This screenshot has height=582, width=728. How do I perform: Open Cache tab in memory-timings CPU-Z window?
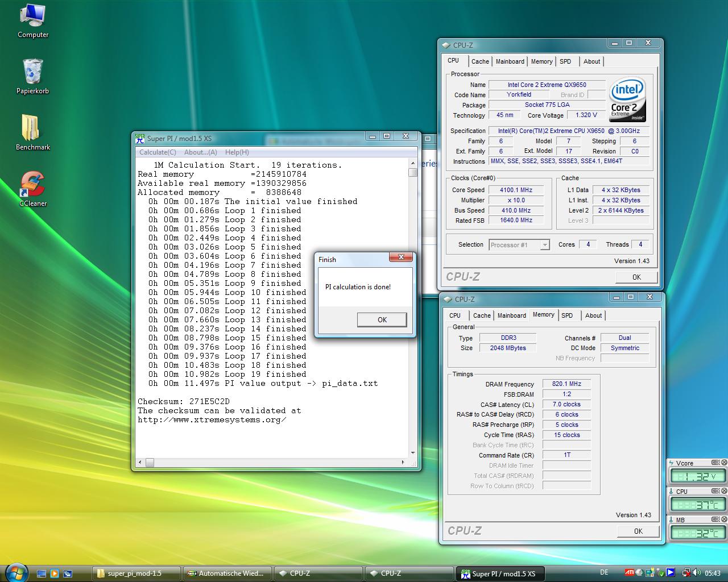pos(482,315)
